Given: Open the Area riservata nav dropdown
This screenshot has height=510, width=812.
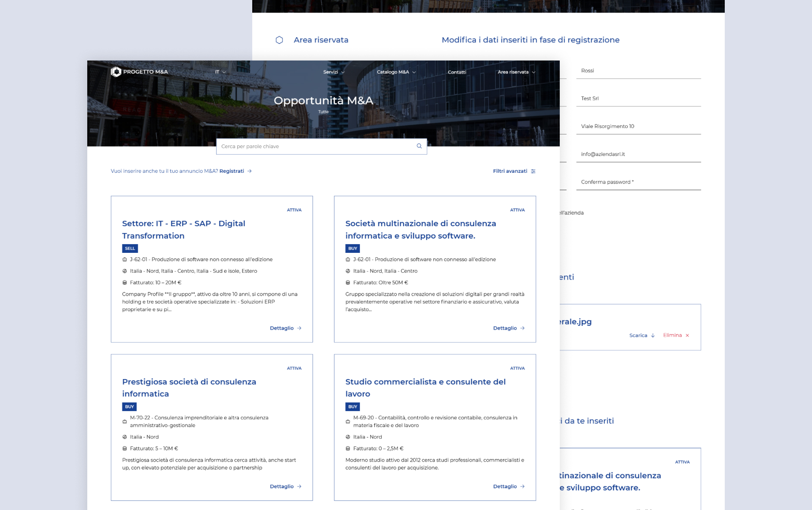Looking at the screenshot, I should click(516, 72).
